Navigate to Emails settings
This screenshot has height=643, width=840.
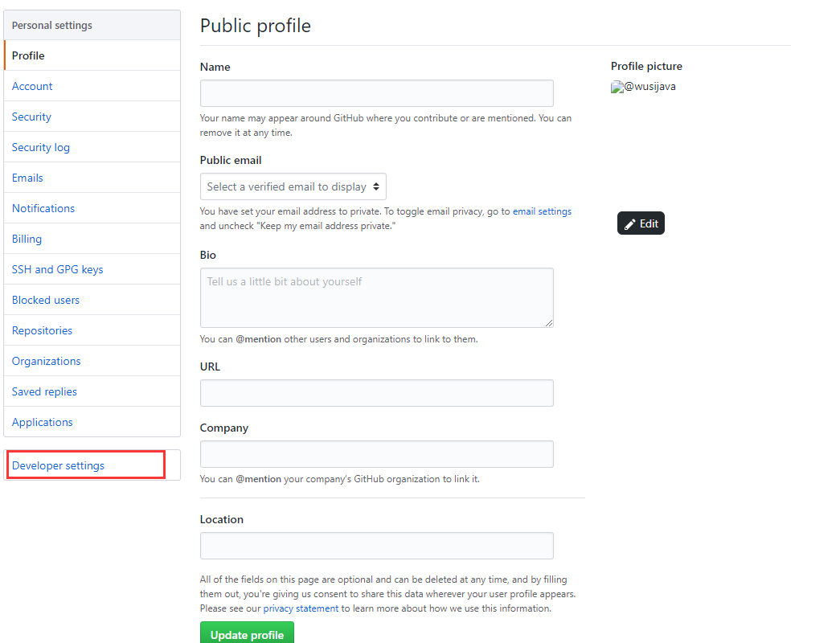[x=27, y=178]
